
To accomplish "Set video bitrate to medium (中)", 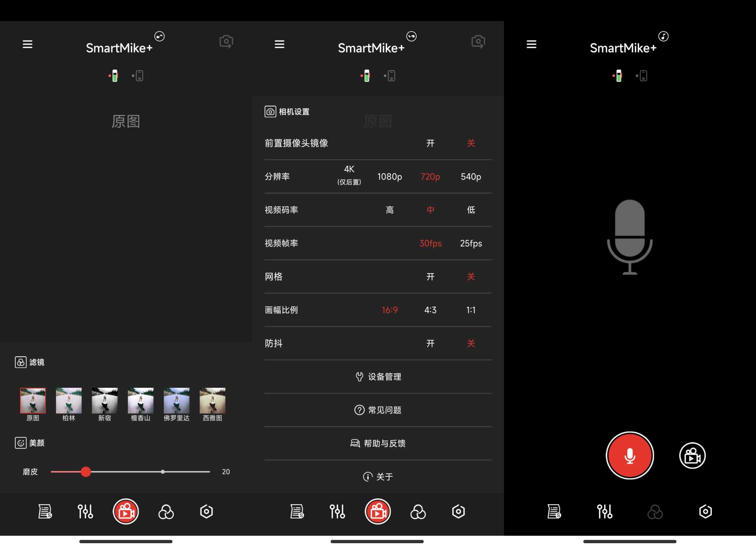I will pyautogui.click(x=430, y=210).
